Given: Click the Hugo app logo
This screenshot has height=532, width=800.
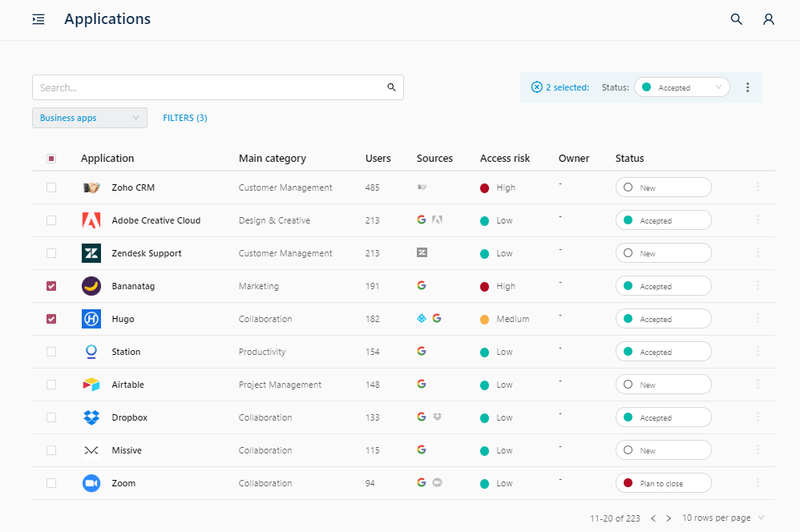Looking at the screenshot, I should tap(91, 319).
